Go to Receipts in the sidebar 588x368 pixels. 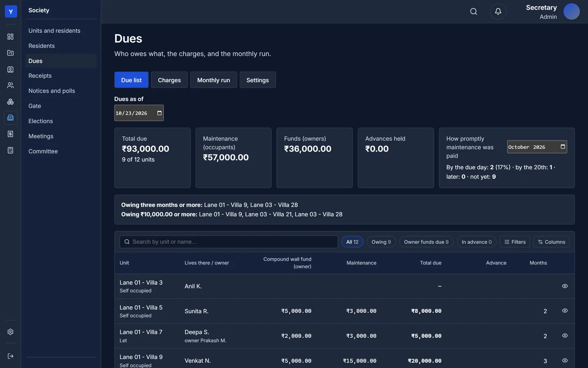61,76
